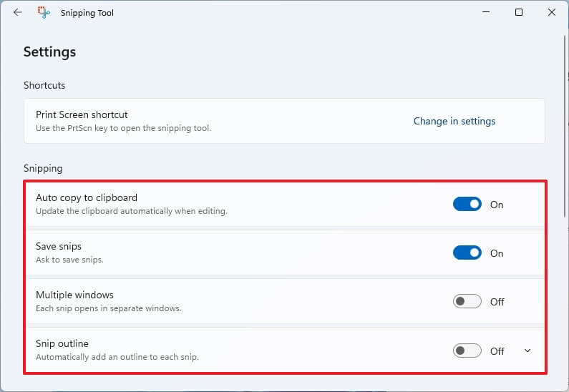Click the Auto copy to clipboard label
The height and width of the screenshot is (392, 569).
(87, 197)
